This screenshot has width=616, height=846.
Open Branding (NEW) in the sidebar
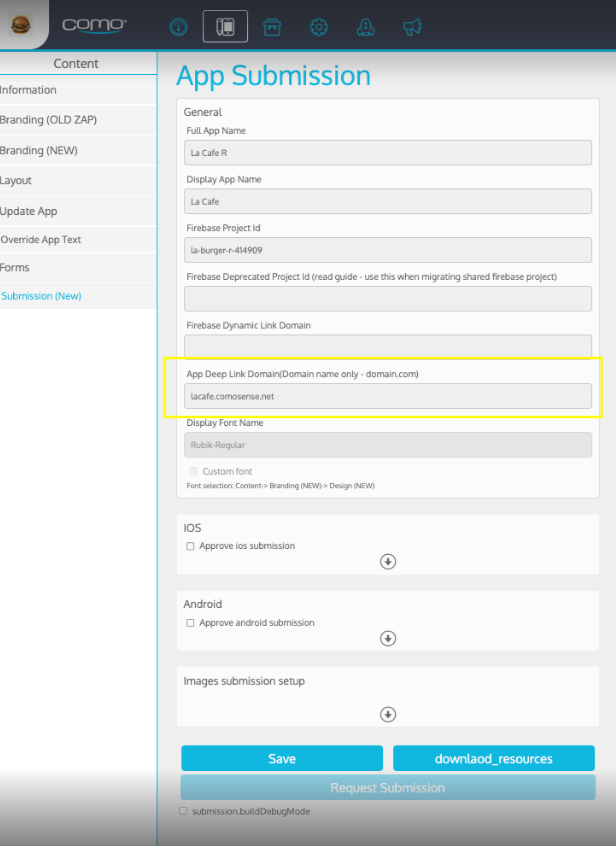[x=39, y=151]
